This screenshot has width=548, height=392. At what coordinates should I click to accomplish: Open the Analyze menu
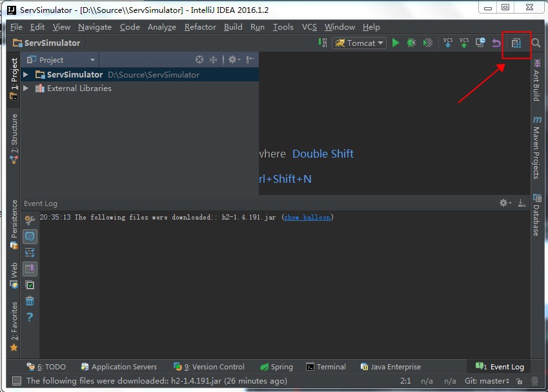click(x=162, y=27)
